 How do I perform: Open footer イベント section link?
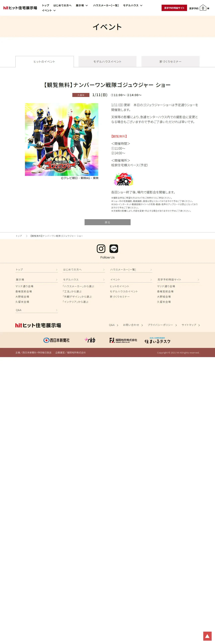131,280
